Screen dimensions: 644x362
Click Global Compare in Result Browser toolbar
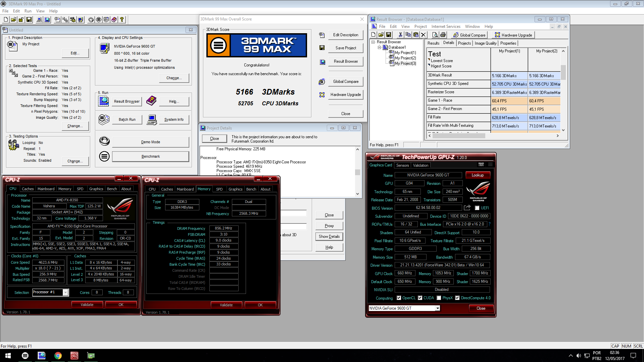(469, 35)
